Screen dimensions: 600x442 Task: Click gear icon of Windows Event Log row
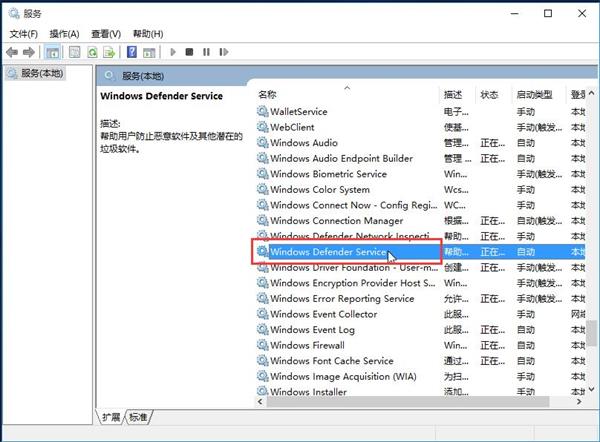pos(262,329)
